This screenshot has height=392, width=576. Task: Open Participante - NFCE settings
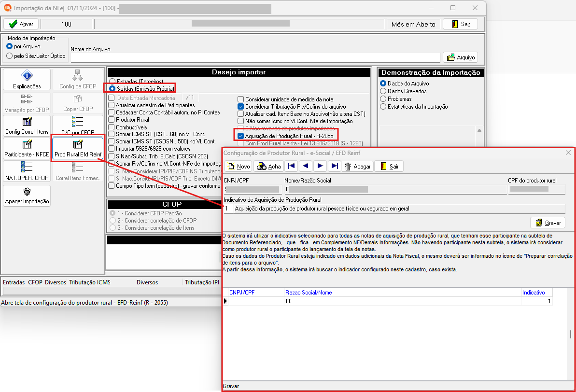pyautogui.click(x=27, y=148)
